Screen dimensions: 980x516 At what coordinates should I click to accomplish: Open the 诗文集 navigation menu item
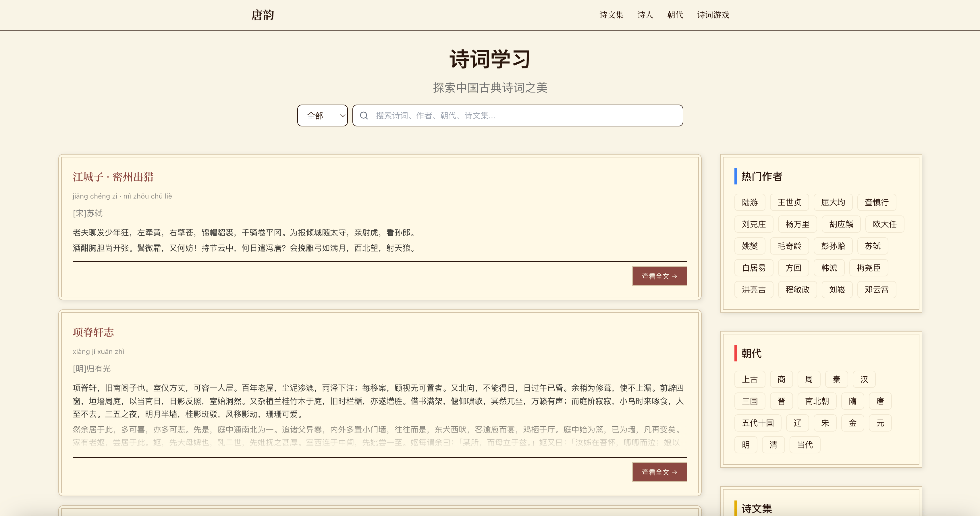(x=611, y=15)
